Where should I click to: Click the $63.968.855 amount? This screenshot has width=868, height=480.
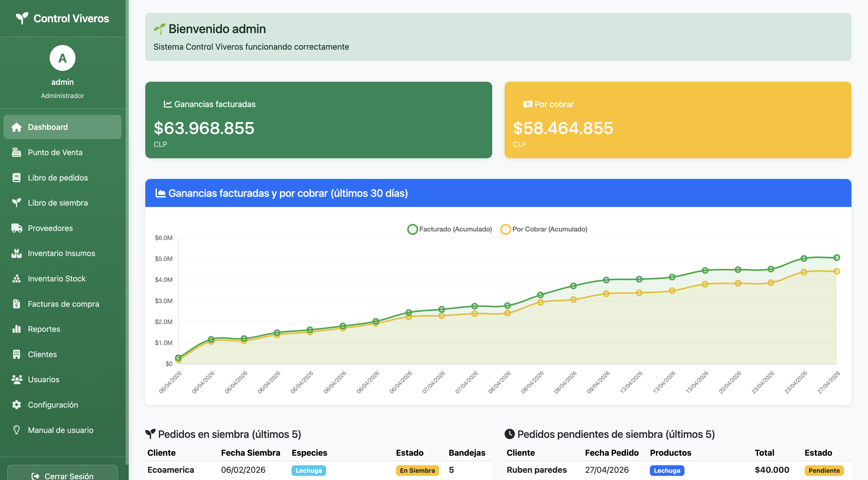click(x=204, y=128)
